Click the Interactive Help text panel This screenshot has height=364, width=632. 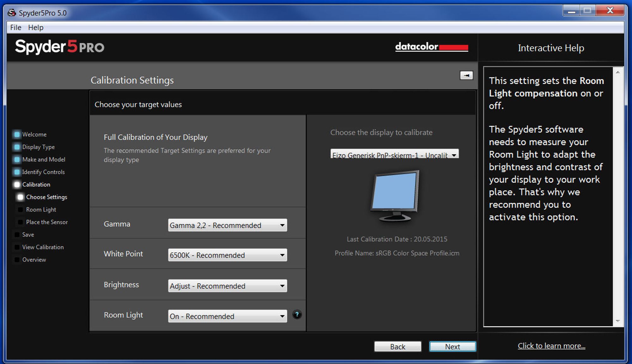[x=548, y=196]
